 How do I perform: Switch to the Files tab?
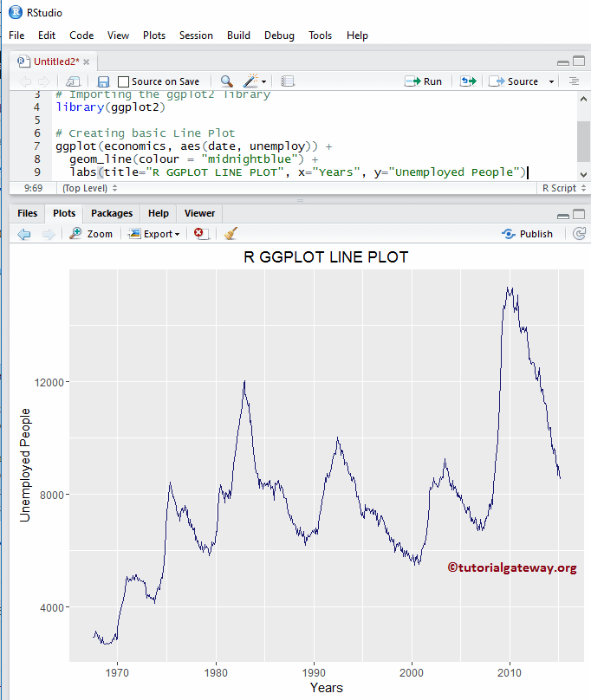click(x=27, y=213)
